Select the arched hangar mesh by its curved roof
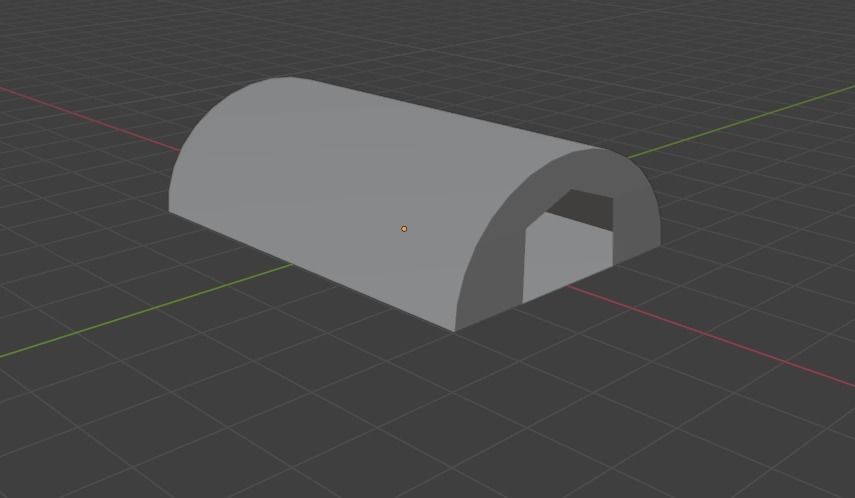Viewport: 855px width, 498px height. point(349,180)
